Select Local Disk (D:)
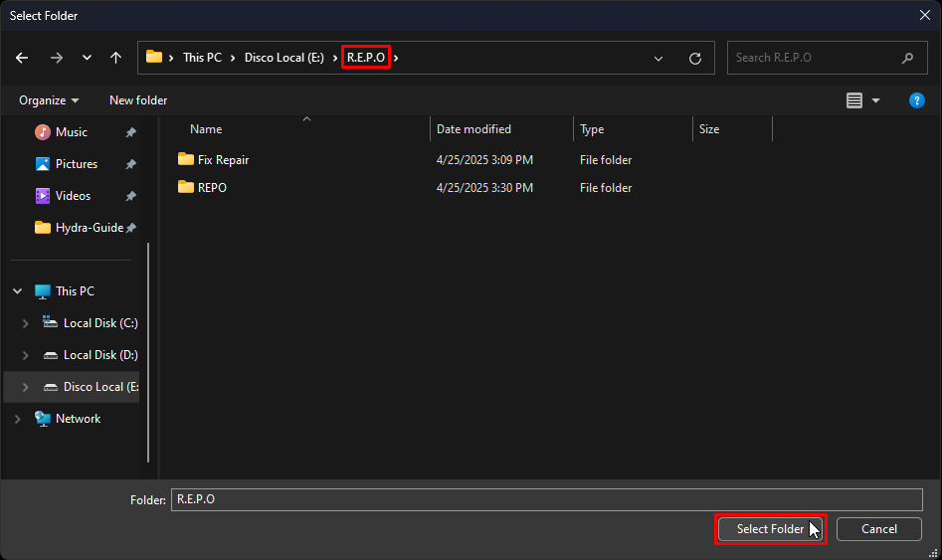The image size is (942, 560). pyautogui.click(x=100, y=355)
